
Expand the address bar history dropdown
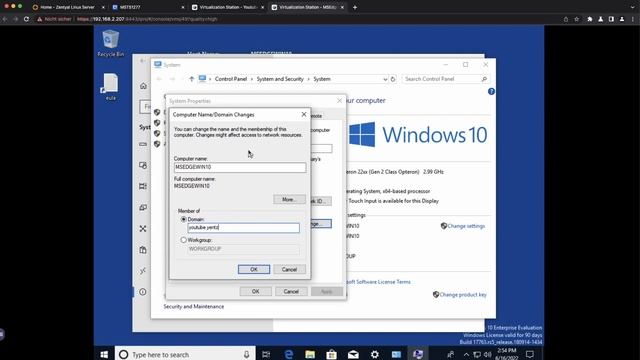[385, 79]
